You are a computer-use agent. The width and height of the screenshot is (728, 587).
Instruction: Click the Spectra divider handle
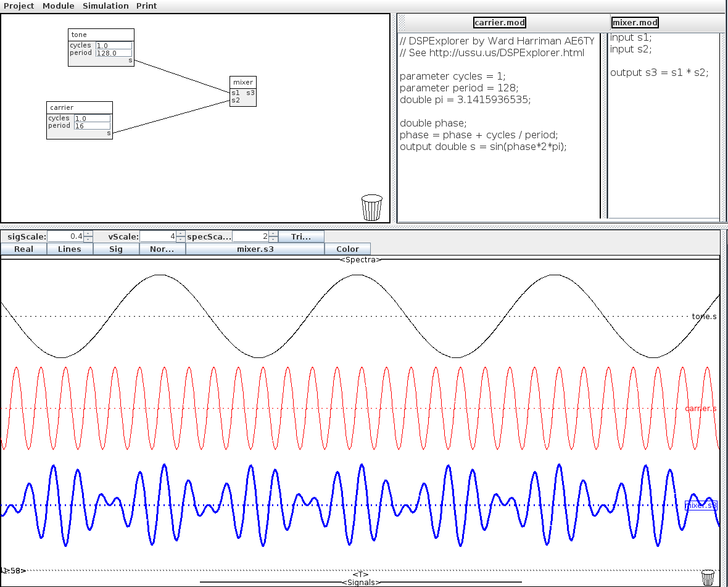click(360, 260)
